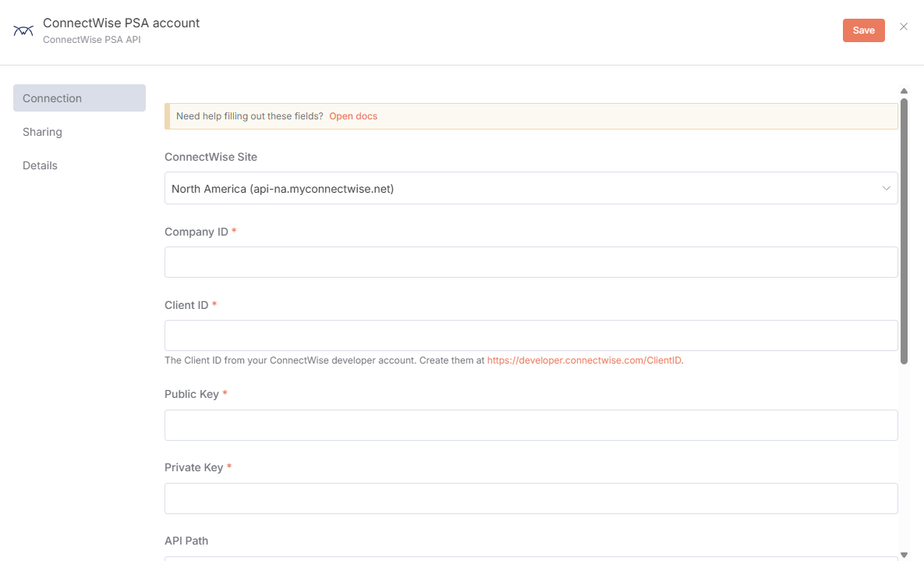Click the vertical scrollbar thumb
Viewport: 924px width, 575px height.
(904, 230)
